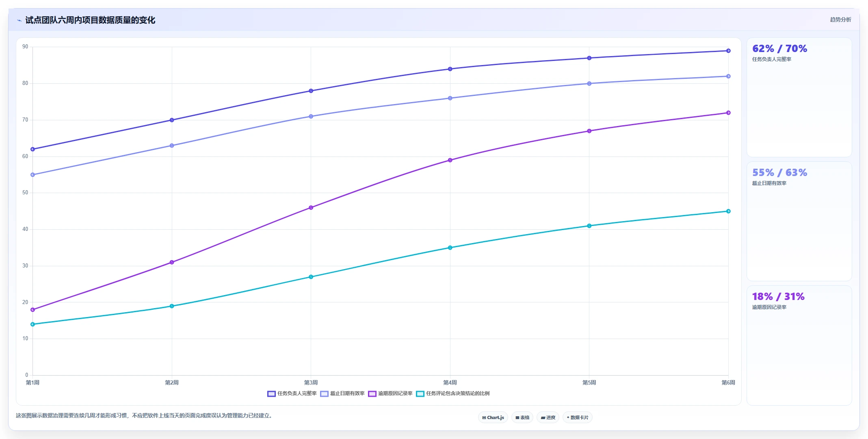Click the 任务负责人完整率 data point at 第6周
Image resolution: width=868 pixels, height=439 pixels.
click(x=728, y=51)
